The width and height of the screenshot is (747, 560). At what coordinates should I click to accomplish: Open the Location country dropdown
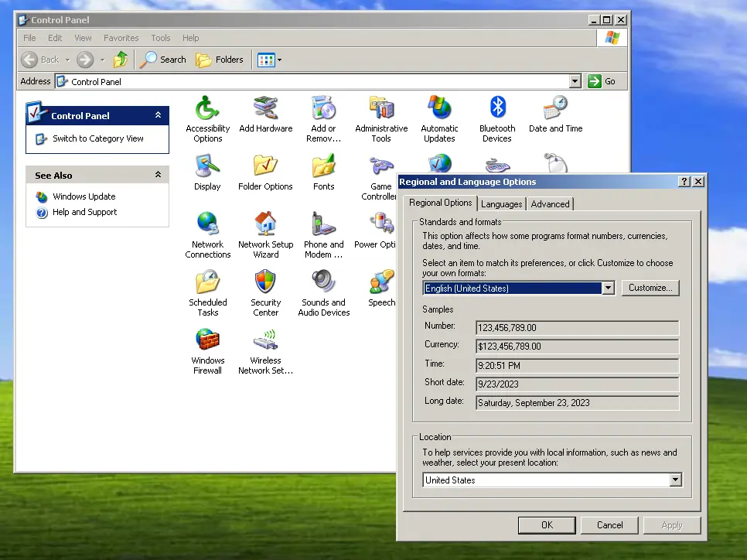click(676, 480)
